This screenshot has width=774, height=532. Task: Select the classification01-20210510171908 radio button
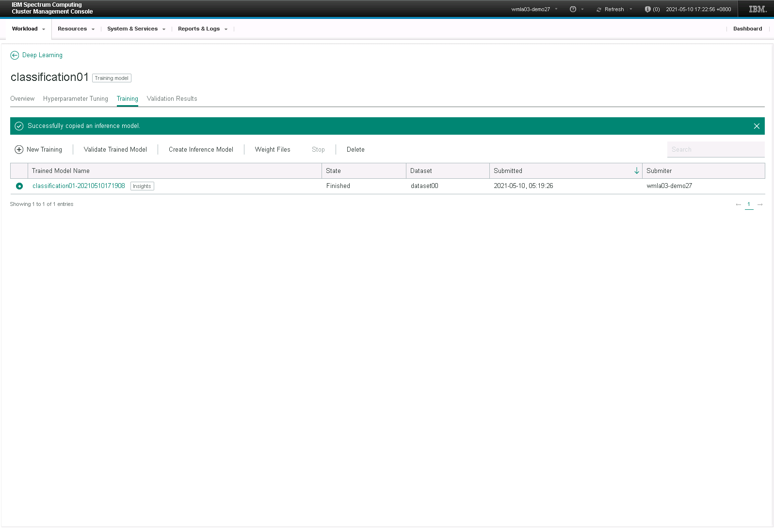point(19,186)
